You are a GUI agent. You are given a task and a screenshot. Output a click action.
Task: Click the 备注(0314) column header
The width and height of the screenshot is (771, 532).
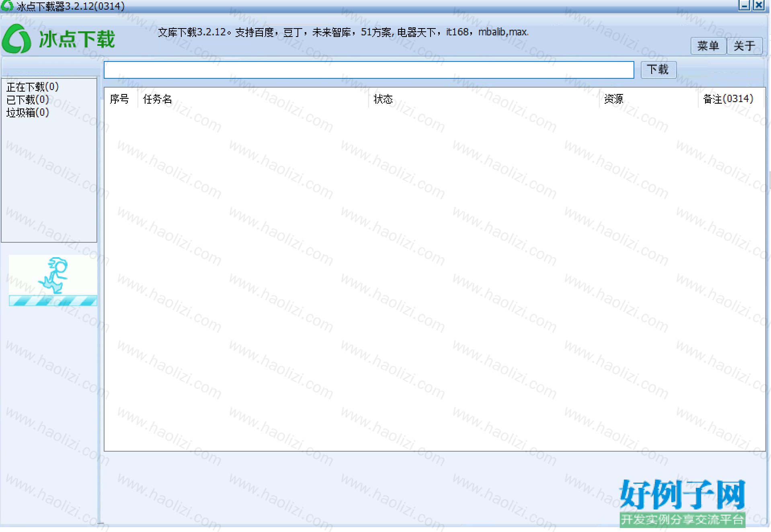(731, 99)
